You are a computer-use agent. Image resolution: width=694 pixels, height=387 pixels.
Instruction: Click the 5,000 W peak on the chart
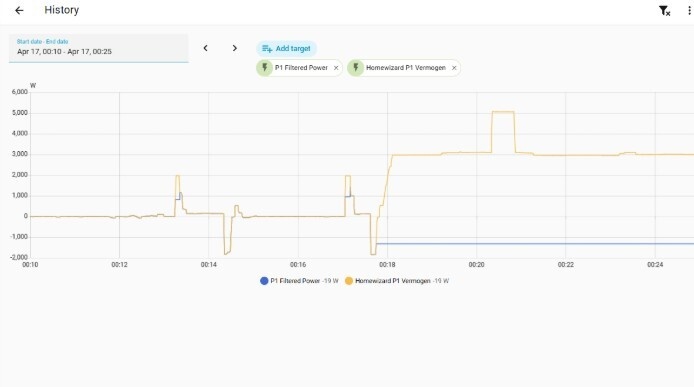[x=503, y=112]
